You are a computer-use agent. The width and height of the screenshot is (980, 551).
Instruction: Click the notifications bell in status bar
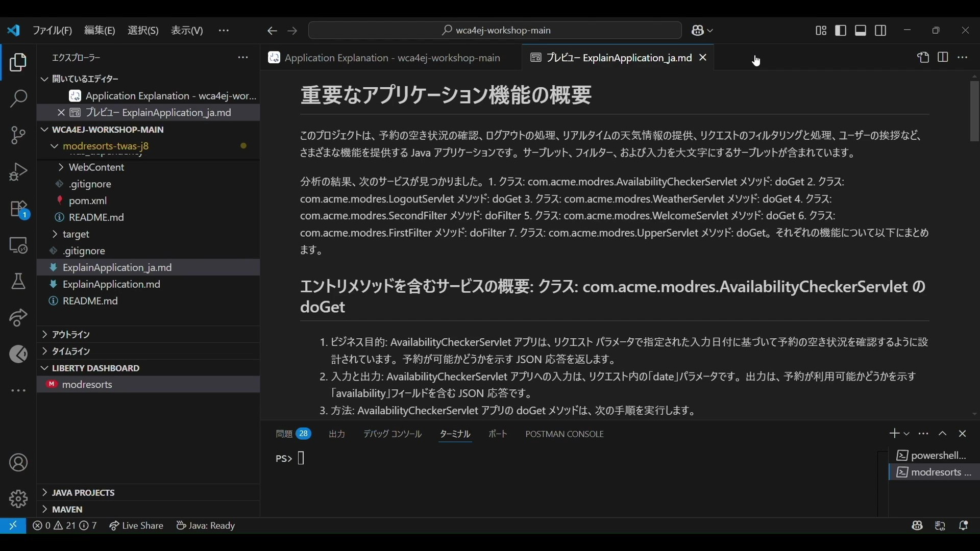(964, 525)
